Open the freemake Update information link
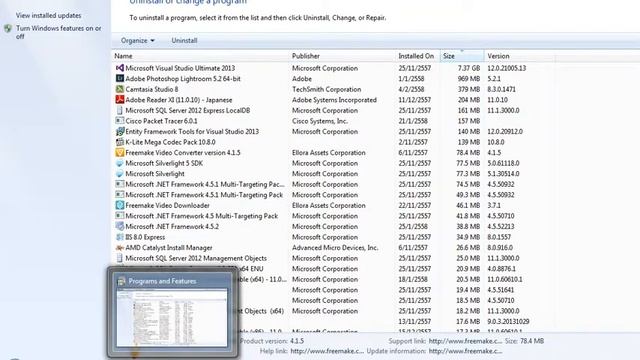Screen dimensions: 640x360 click(x=465, y=351)
